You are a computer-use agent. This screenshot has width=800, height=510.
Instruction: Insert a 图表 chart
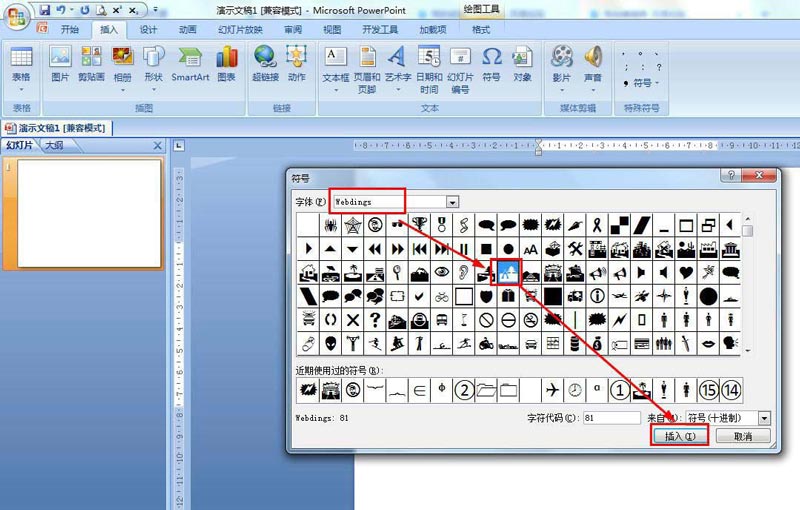point(227,64)
